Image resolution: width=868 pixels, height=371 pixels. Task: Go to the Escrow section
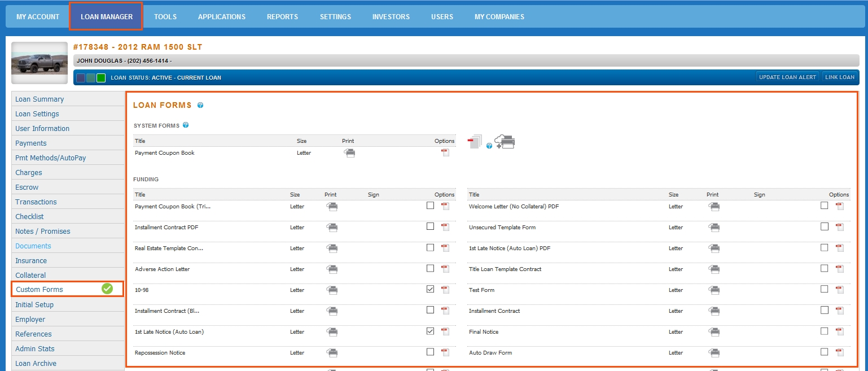click(x=68, y=187)
